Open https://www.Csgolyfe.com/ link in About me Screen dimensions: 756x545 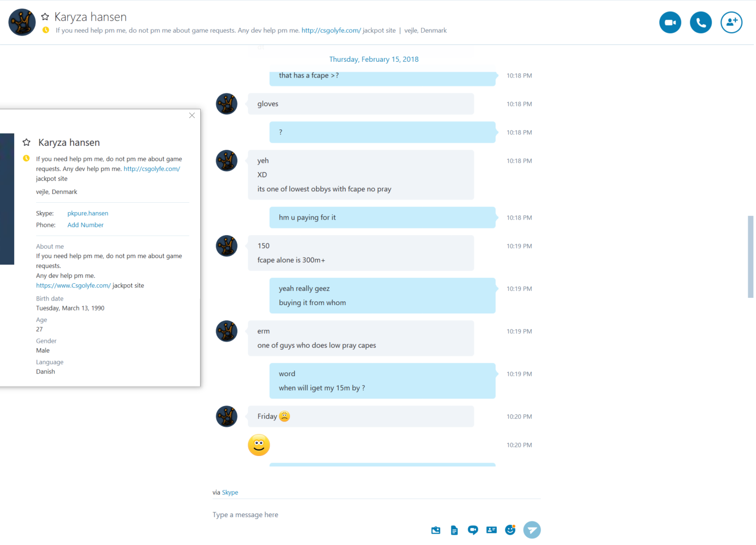click(73, 285)
